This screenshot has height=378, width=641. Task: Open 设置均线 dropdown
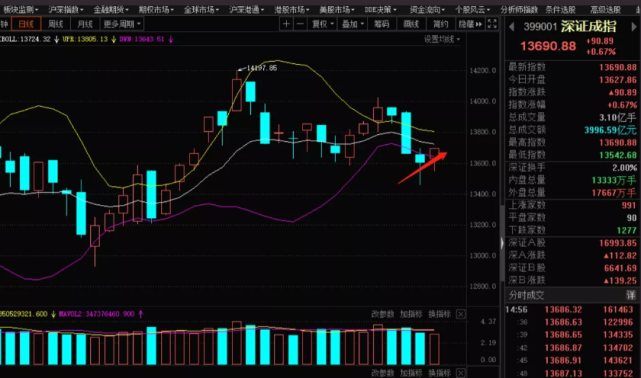click(442, 39)
